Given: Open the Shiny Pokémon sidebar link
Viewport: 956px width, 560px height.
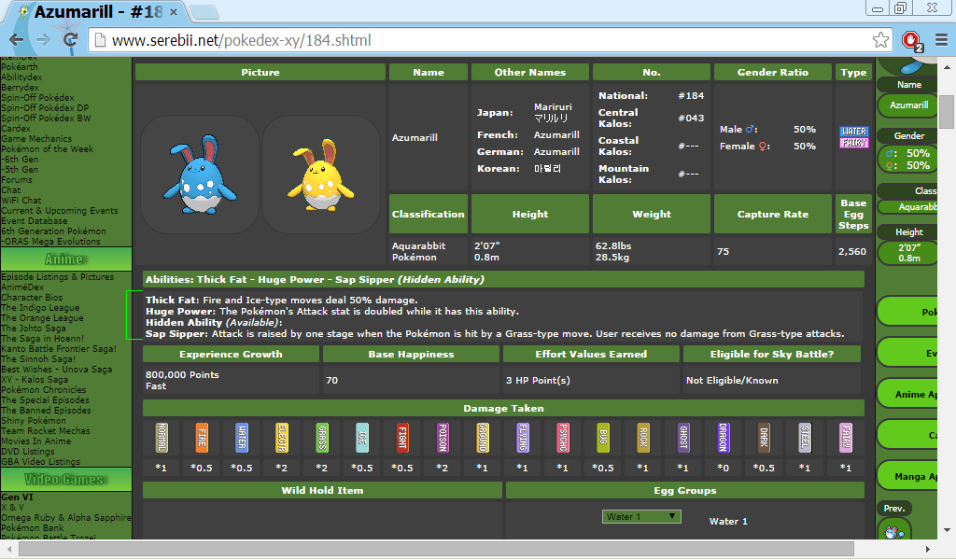Looking at the screenshot, I should pyautogui.click(x=34, y=420).
